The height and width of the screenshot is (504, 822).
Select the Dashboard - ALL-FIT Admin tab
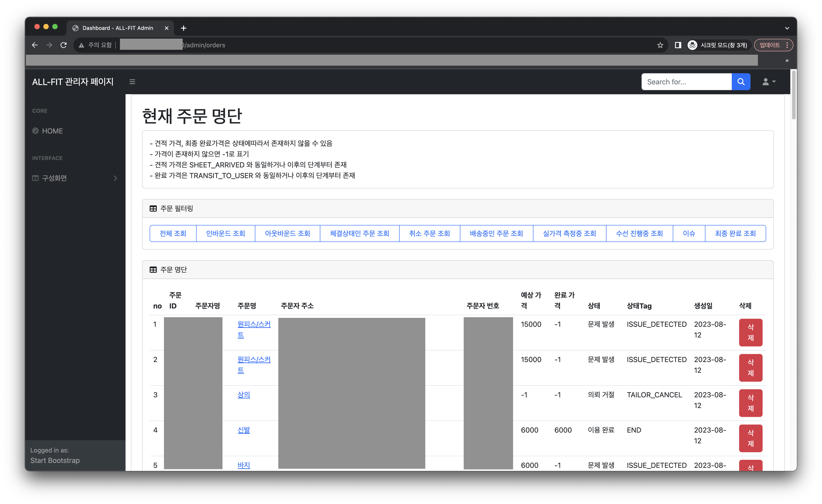118,28
